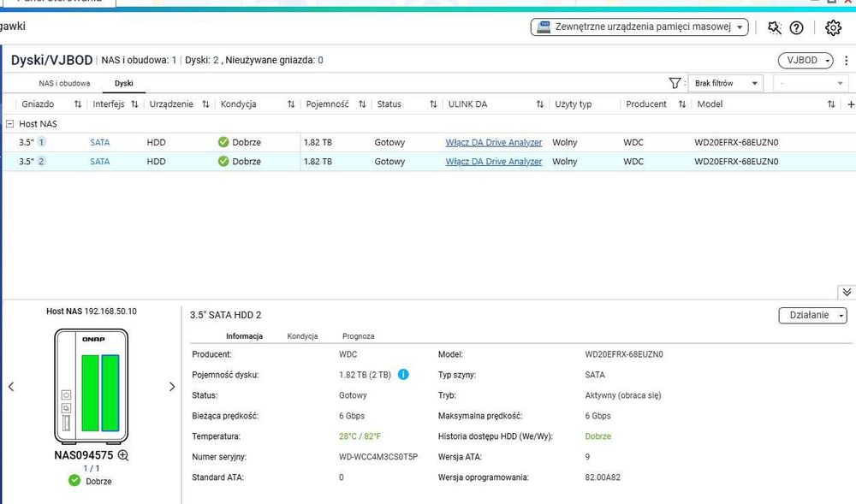This screenshot has height=504, width=856.
Task: Open the filter funnel icon
Action: (x=675, y=83)
